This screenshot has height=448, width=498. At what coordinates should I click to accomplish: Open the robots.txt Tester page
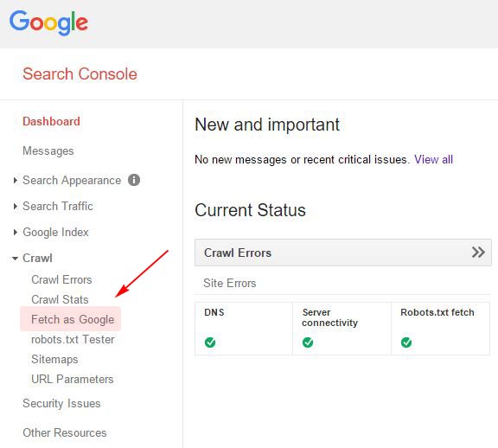(x=73, y=339)
